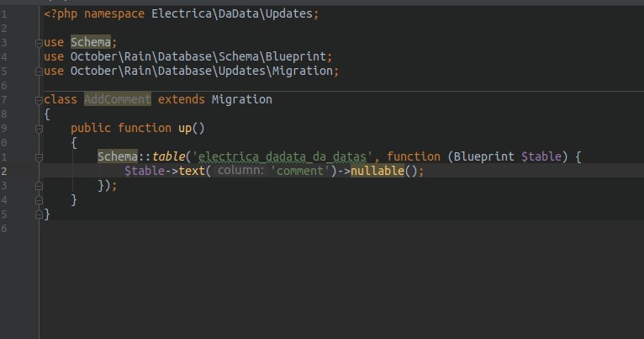This screenshot has width=644, height=339.
Task: Click '$table' variable before '->text'
Action: pos(145,171)
